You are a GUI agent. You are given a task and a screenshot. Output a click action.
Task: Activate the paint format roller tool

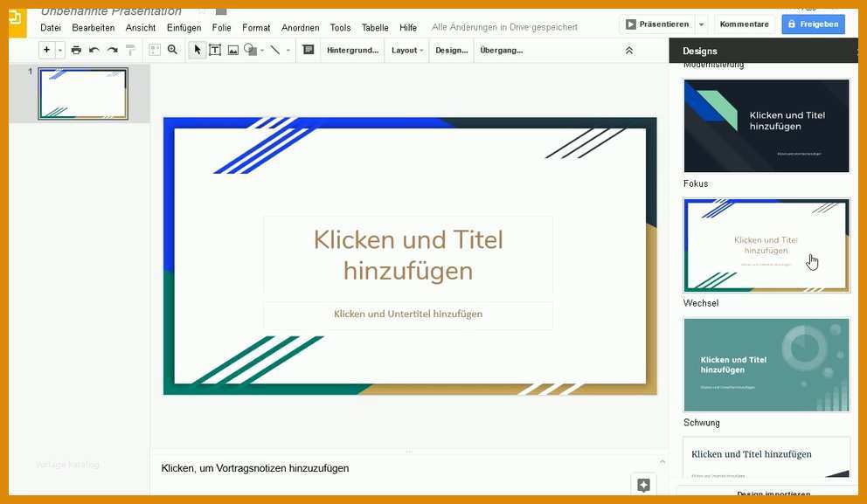[x=130, y=51]
